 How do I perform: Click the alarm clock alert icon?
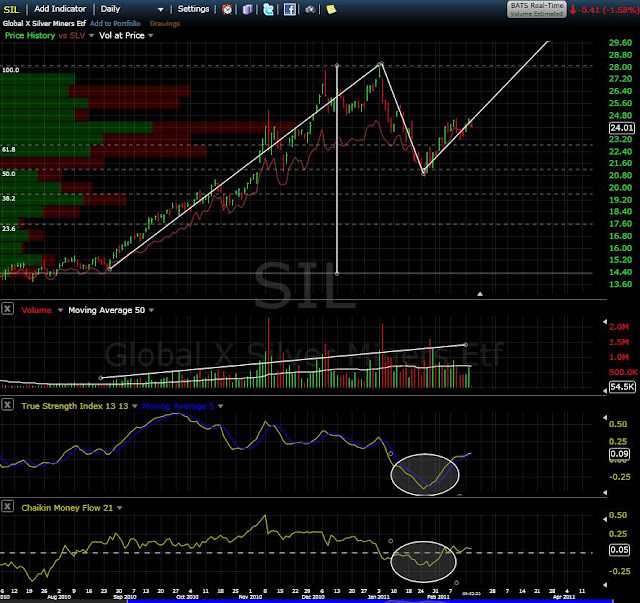[227, 9]
